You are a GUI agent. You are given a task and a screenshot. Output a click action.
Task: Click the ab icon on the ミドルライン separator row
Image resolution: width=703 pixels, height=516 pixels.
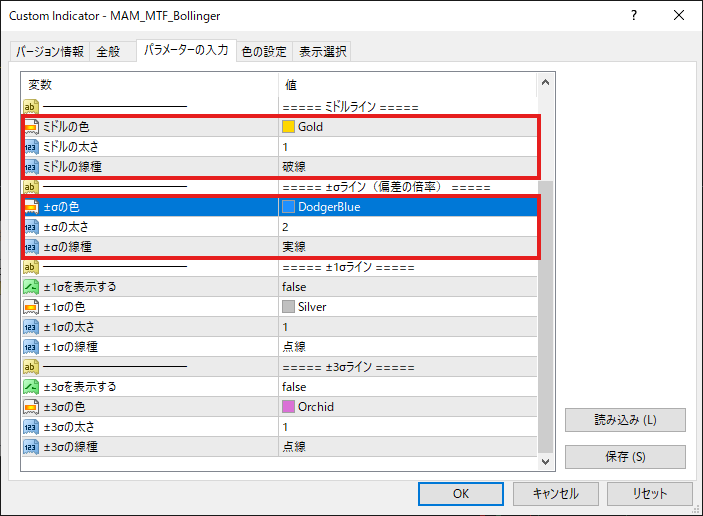click(x=31, y=107)
